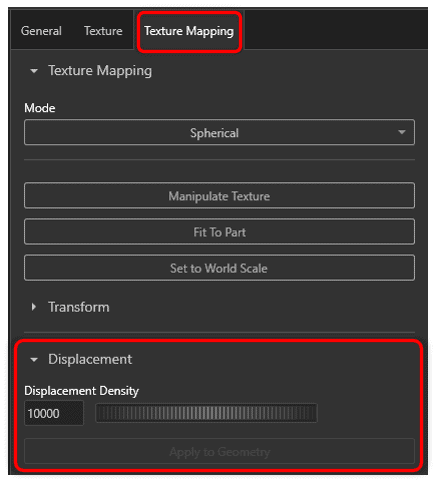Image resolution: width=436 pixels, height=483 pixels.
Task: Click the Mode label text
Action: click(x=40, y=108)
